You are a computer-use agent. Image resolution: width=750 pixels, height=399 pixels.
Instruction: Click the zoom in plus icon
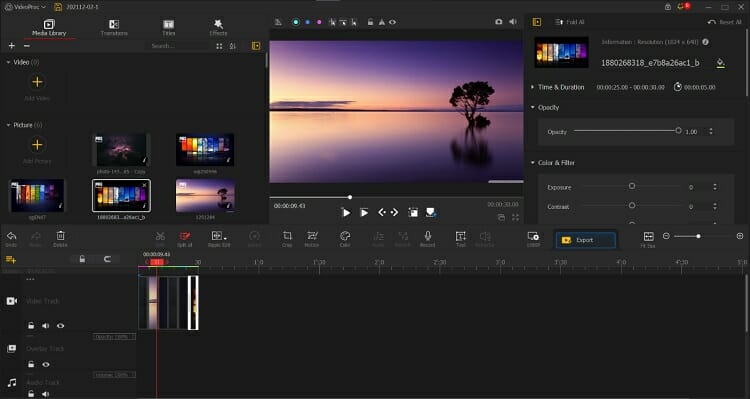(x=739, y=236)
